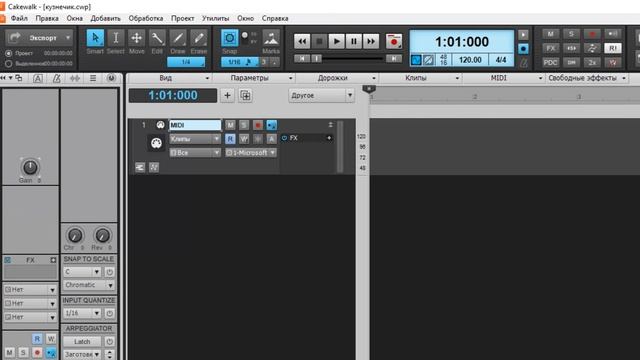Start playback with the Play button
The width and height of the screenshot is (640, 360).
click(336, 41)
